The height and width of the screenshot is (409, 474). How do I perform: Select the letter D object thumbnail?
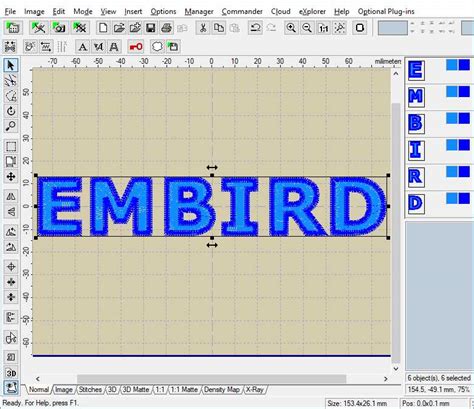[x=416, y=204]
